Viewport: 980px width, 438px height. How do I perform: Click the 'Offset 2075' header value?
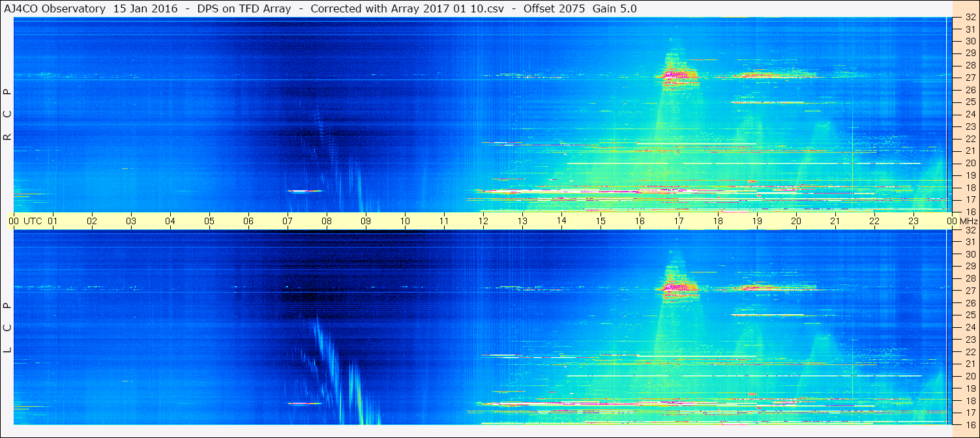pos(554,8)
